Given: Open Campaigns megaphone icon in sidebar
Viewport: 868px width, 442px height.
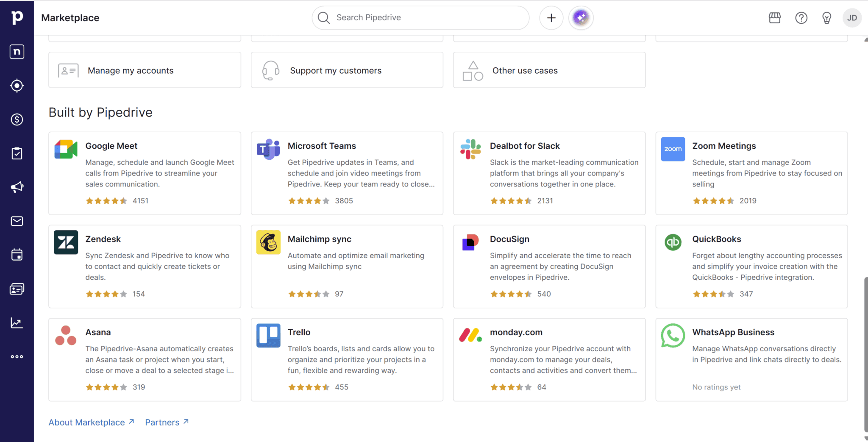Looking at the screenshot, I should tap(17, 187).
